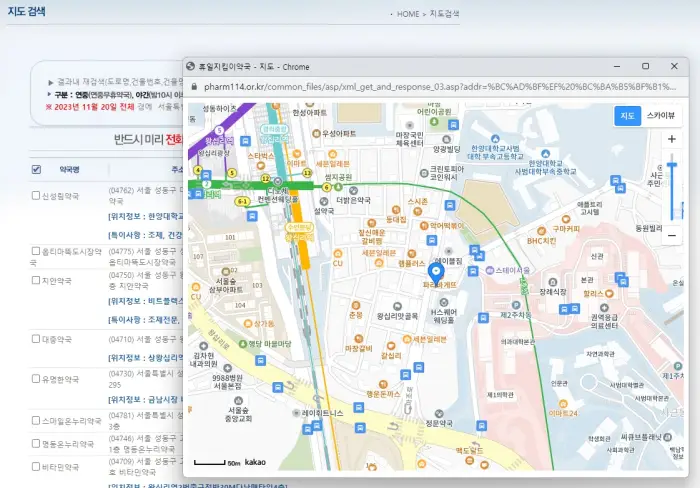Screen dimensions: 700x488
Task: Click the 스테이서울 lodging icon
Action: tap(490, 271)
